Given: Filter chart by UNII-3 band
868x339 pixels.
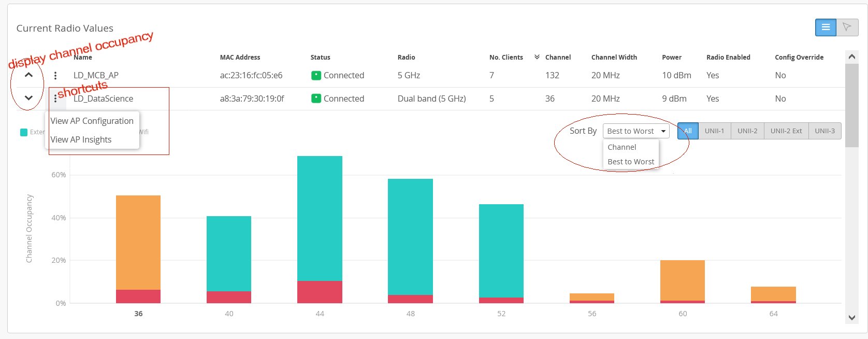Looking at the screenshot, I should click(824, 131).
